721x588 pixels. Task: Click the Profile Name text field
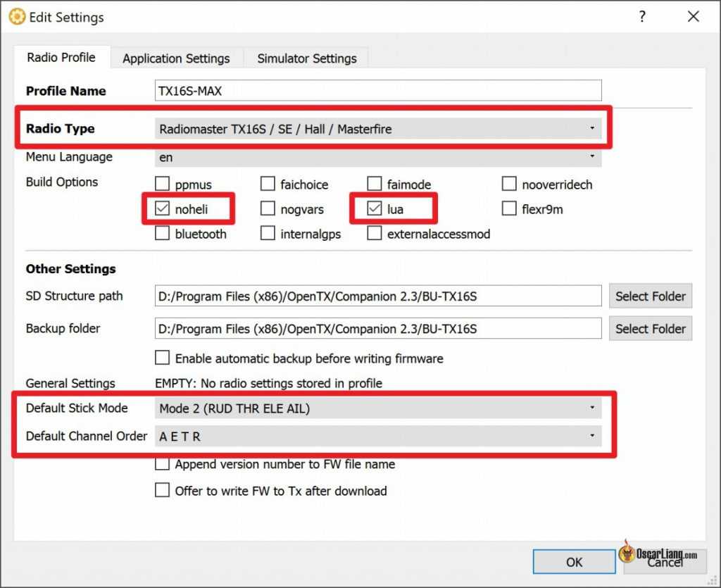click(378, 91)
